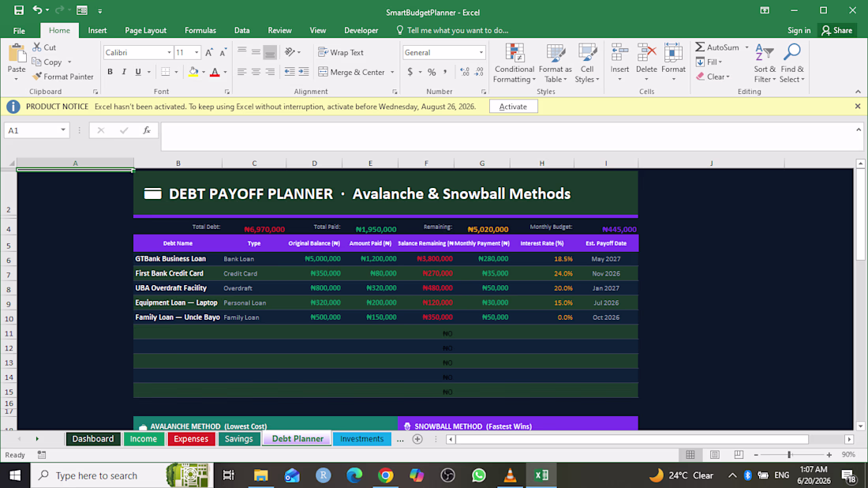868x488 pixels.
Task: Expand the formula bar
Action: [859, 130]
